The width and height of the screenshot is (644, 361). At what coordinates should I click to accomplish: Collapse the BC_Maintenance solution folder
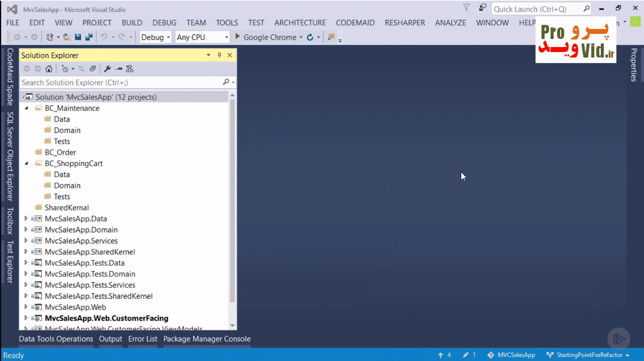(27, 108)
